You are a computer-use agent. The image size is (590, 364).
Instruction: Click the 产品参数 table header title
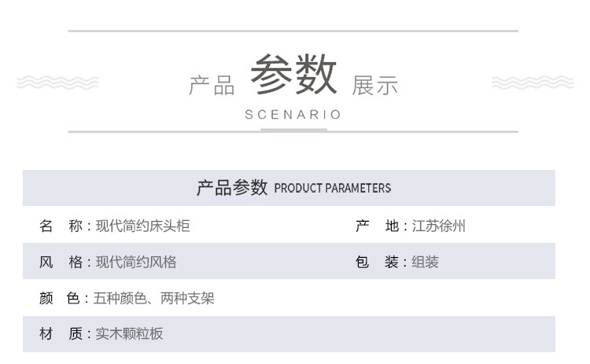(232, 188)
